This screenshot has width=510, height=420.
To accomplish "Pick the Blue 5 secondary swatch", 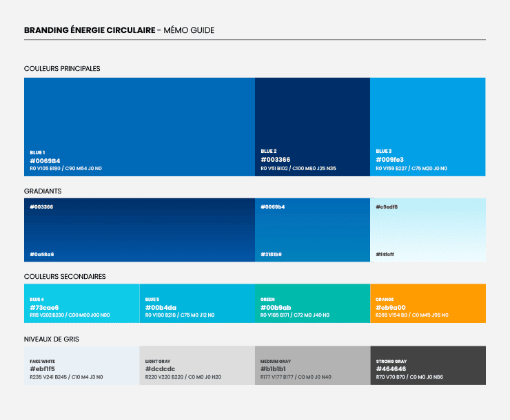I will click(x=197, y=304).
